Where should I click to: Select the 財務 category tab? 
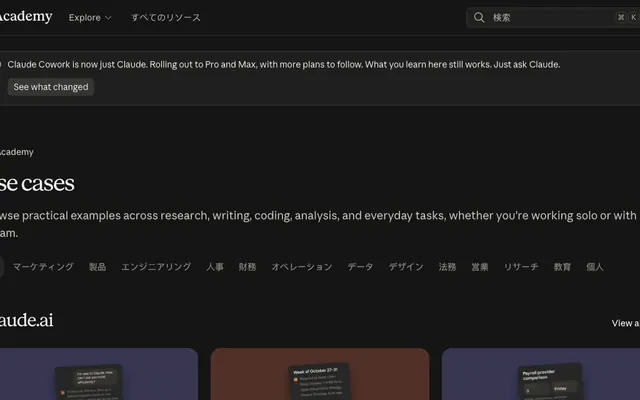[x=247, y=267]
